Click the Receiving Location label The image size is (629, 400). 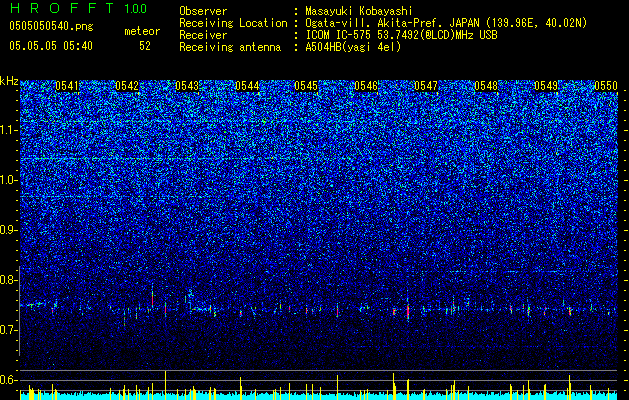233,23
